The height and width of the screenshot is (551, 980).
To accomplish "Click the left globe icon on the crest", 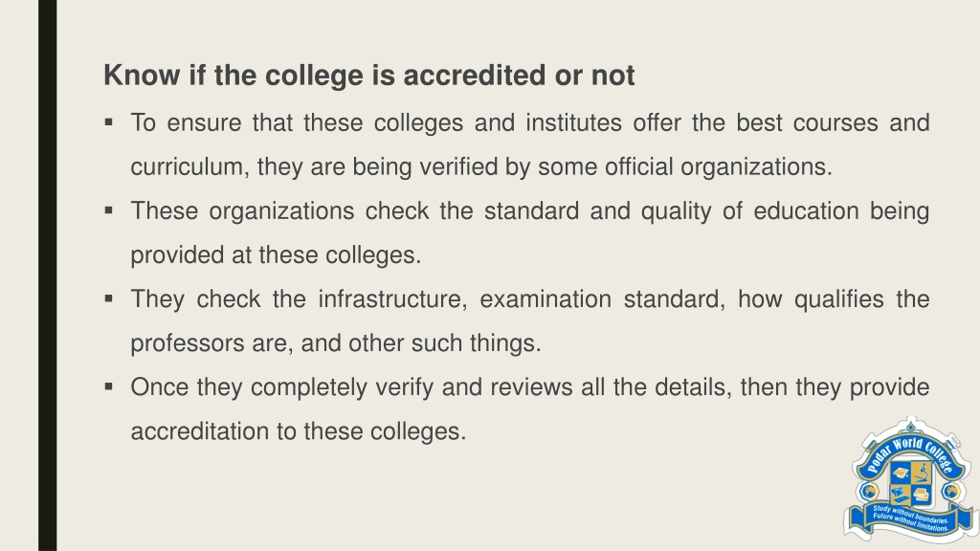I will click(x=869, y=491).
